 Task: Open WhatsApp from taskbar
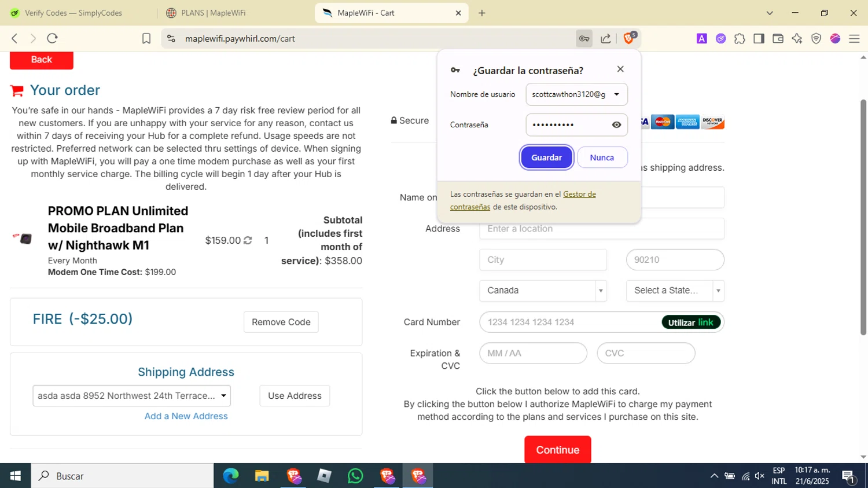(x=356, y=476)
